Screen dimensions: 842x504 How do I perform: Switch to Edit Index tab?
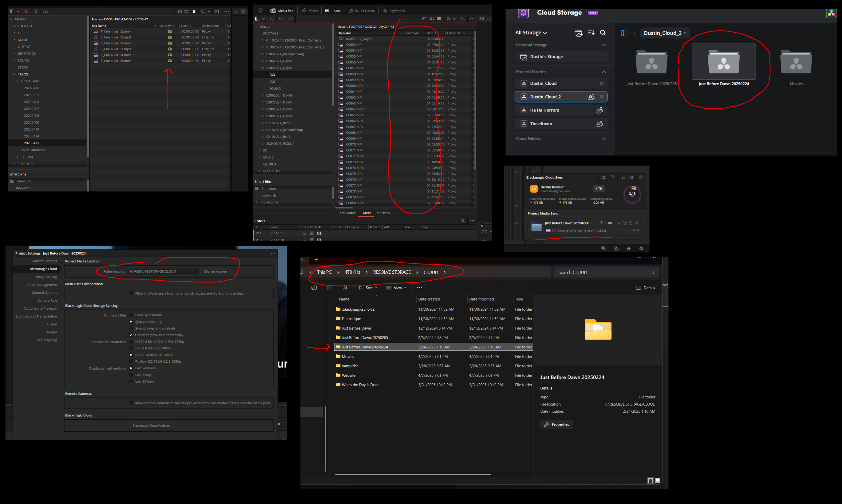point(347,213)
